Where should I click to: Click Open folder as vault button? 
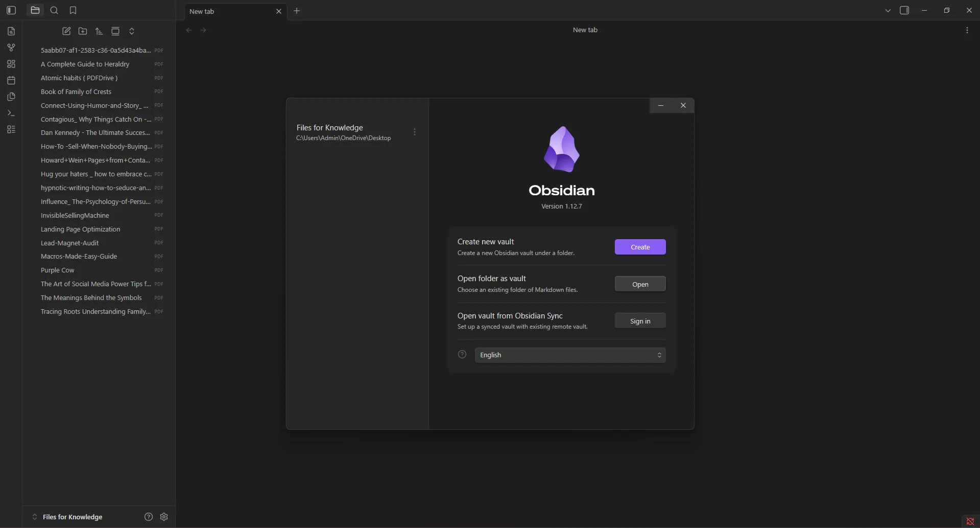[x=640, y=284]
